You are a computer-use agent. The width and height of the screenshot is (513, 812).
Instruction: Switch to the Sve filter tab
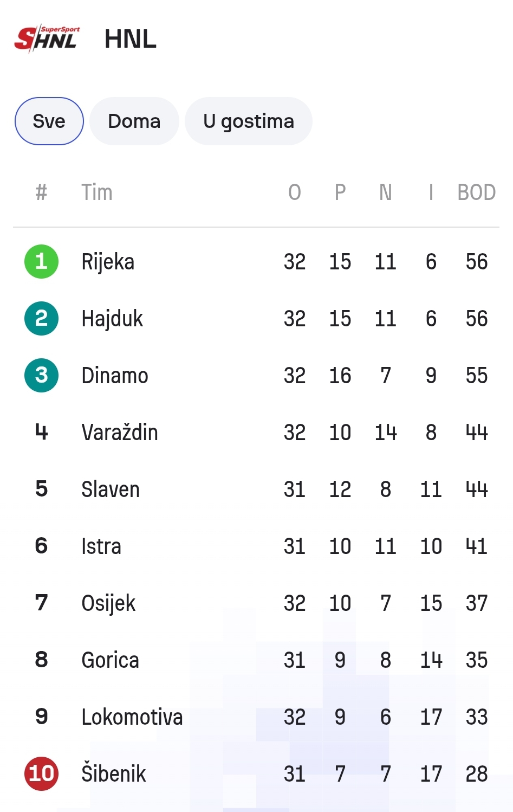49,121
